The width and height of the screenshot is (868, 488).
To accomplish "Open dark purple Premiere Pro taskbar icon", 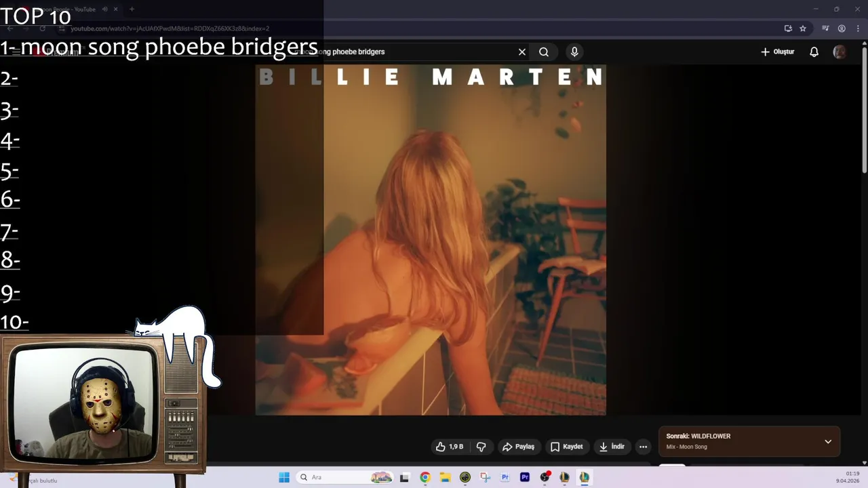I will pos(524,477).
